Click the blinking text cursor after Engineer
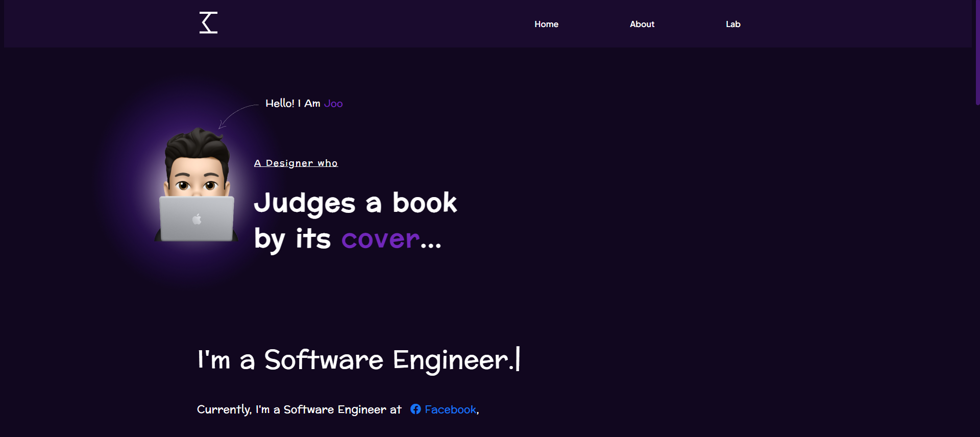Image resolution: width=980 pixels, height=437 pixels. 518,359
